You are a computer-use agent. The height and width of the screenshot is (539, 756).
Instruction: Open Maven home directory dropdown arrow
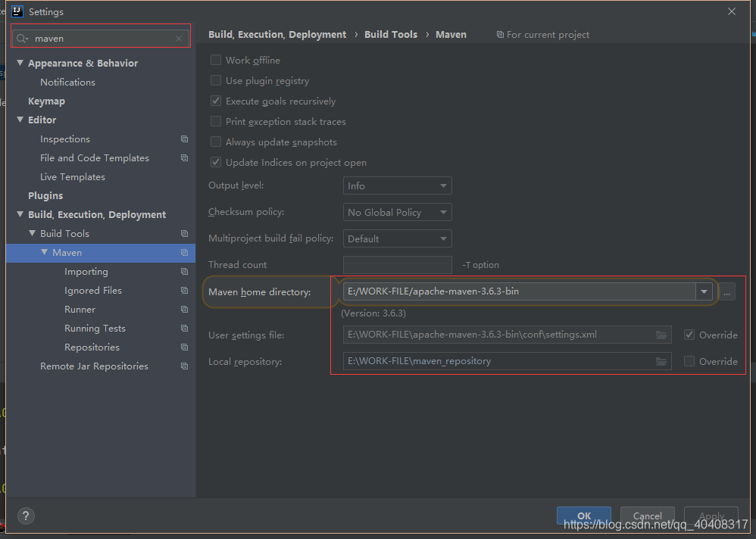pos(704,291)
